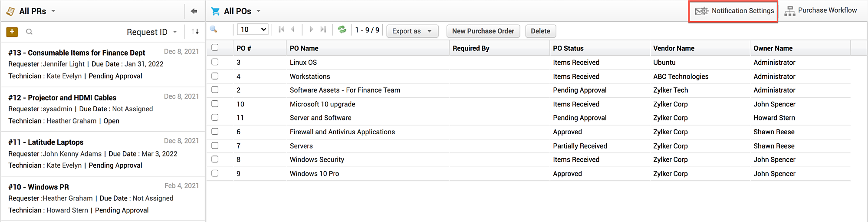The width and height of the screenshot is (868, 222).
Task: Toggle the select-all checkbox in table header
Action: (215, 47)
